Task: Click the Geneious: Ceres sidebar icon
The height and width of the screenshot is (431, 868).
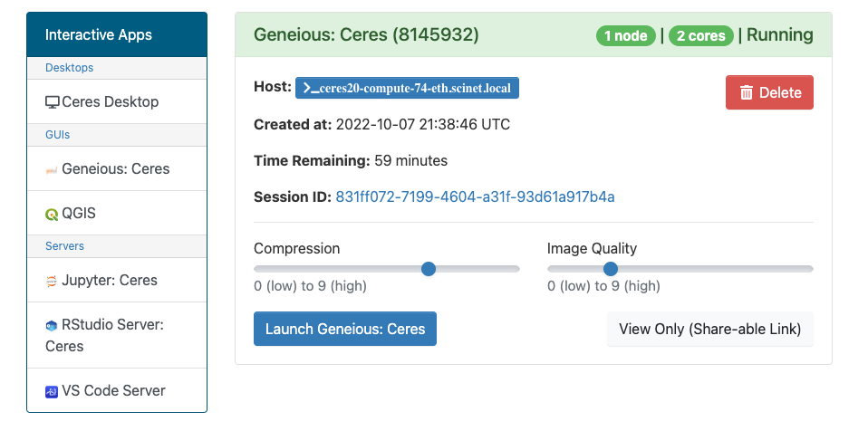Action: [x=52, y=171]
